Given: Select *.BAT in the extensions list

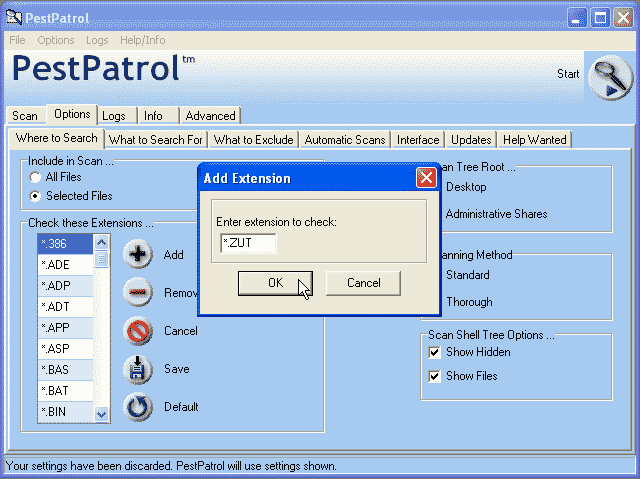Looking at the screenshot, I should click(x=65, y=391).
